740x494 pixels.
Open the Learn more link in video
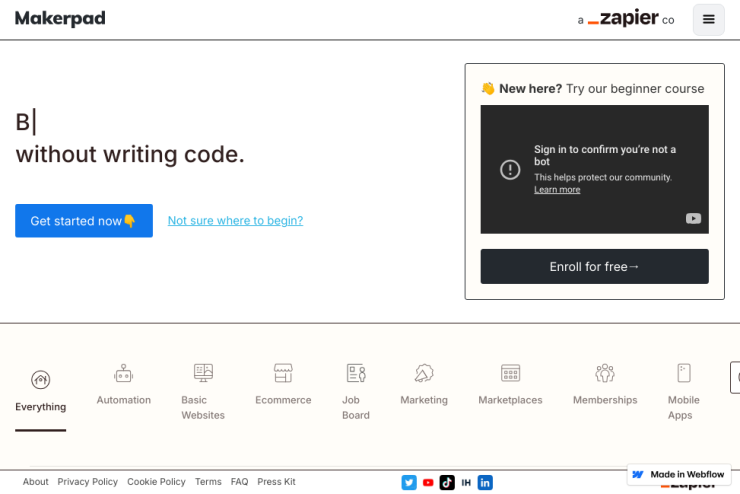557,190
